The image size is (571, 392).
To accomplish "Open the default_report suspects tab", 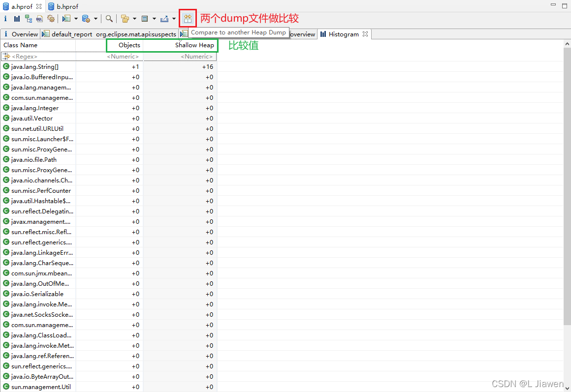I will pyautogui.click(x=109, y=34).
